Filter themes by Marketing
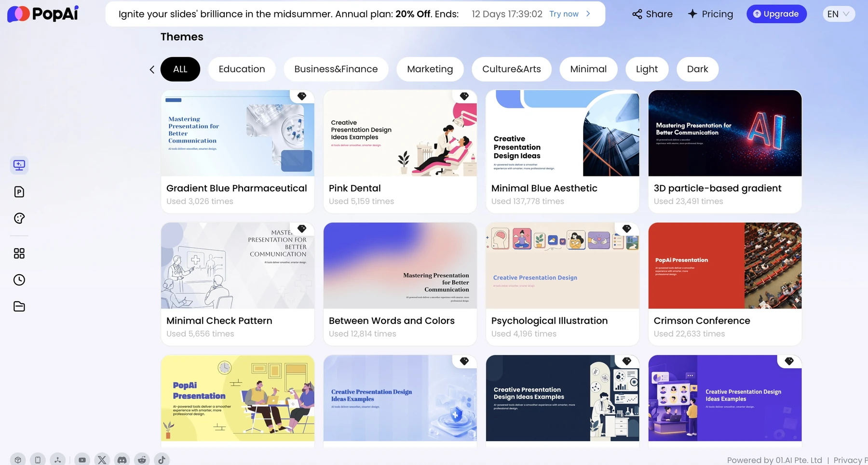Screen dimensions: 868x465 (x=430, y=69)
